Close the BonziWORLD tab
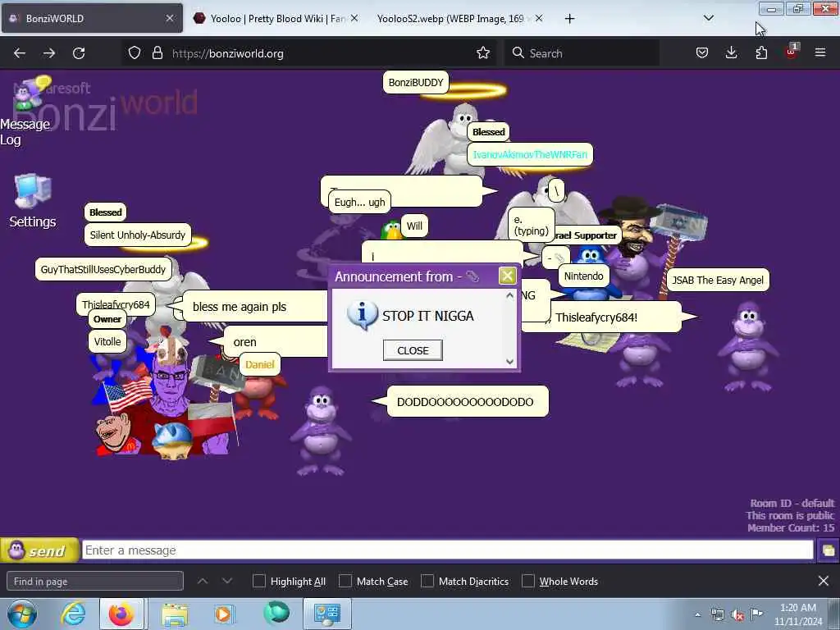This screenshot has height=630, width=840. click(170, 18)
